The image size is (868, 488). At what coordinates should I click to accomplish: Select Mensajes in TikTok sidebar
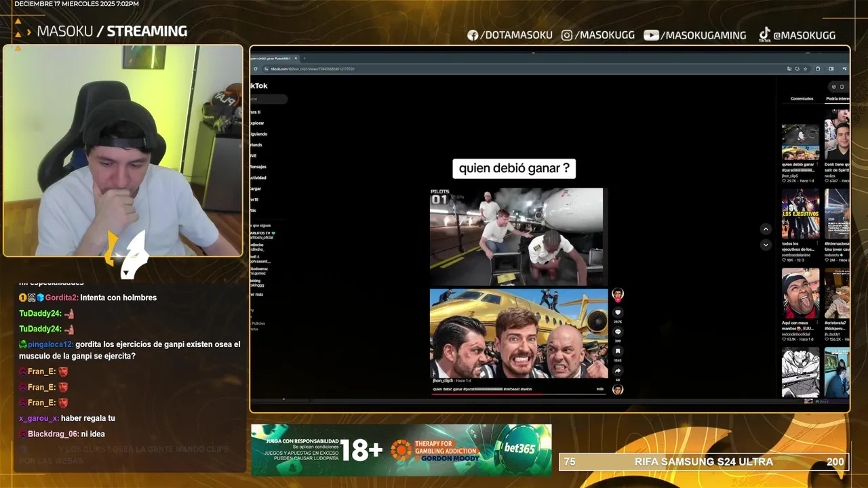coord(258,167)
